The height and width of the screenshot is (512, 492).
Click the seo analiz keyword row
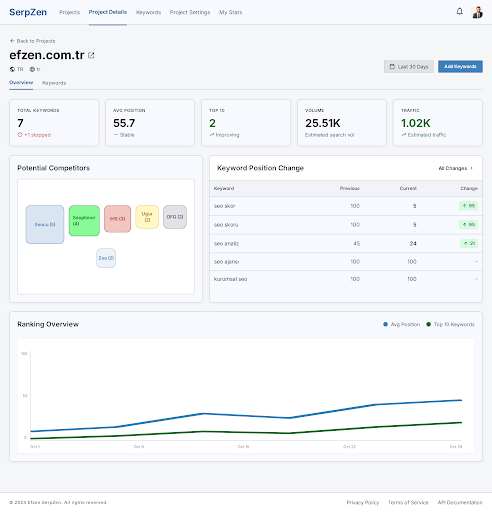[x=346, y=243]
